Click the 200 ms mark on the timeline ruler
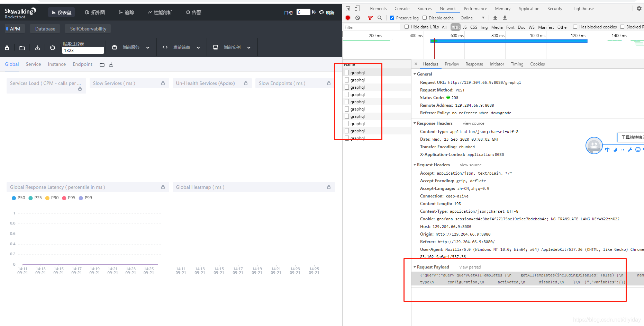This screenshot has height=326, width=644. tap(375, 35)
